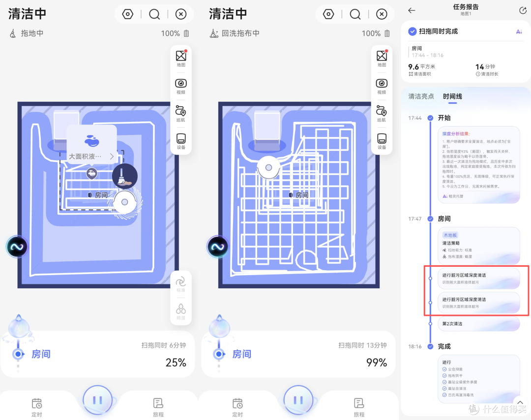Screen dimensions: 531x420
Task: Select 房间 step in middle progress card
Action: click(241, 354)
